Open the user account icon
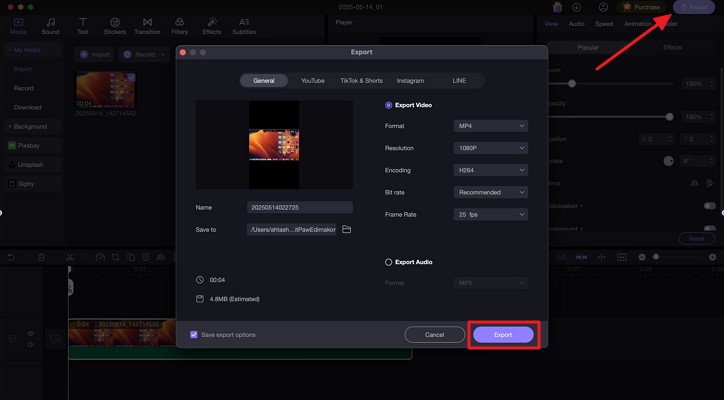This screenshot has height=400, width=724. tap(603, 7)
